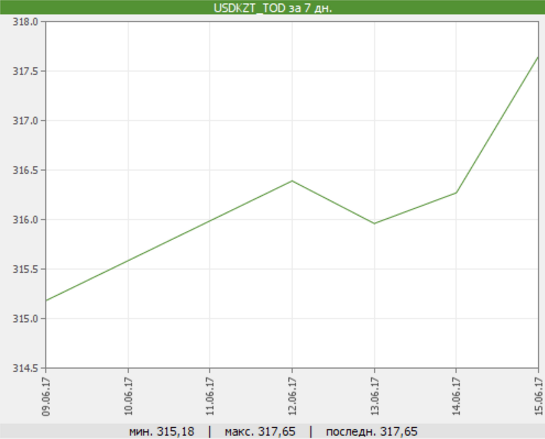Click the 315.5 value axis label
This screenshot has height=439, width=545.
tap(25, 269)
